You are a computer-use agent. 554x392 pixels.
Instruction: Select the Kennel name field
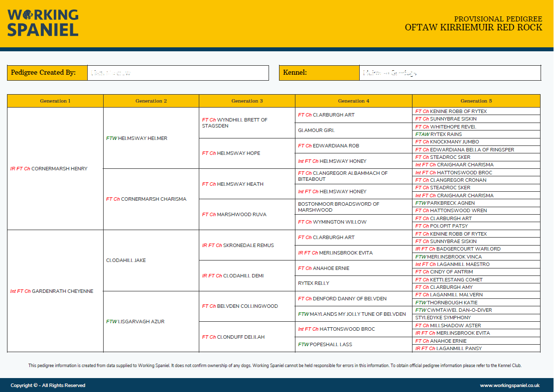tap(449, 73)
